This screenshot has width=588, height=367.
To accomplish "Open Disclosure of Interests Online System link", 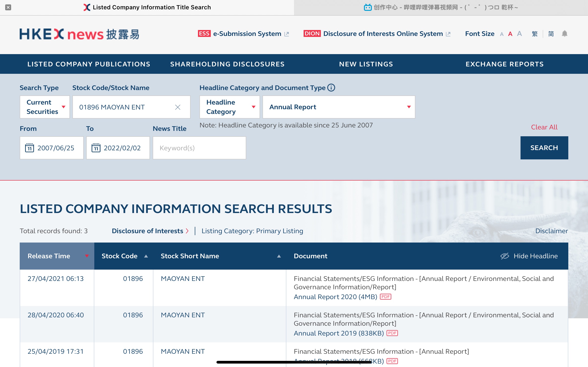I will click(x=383, y=34).
